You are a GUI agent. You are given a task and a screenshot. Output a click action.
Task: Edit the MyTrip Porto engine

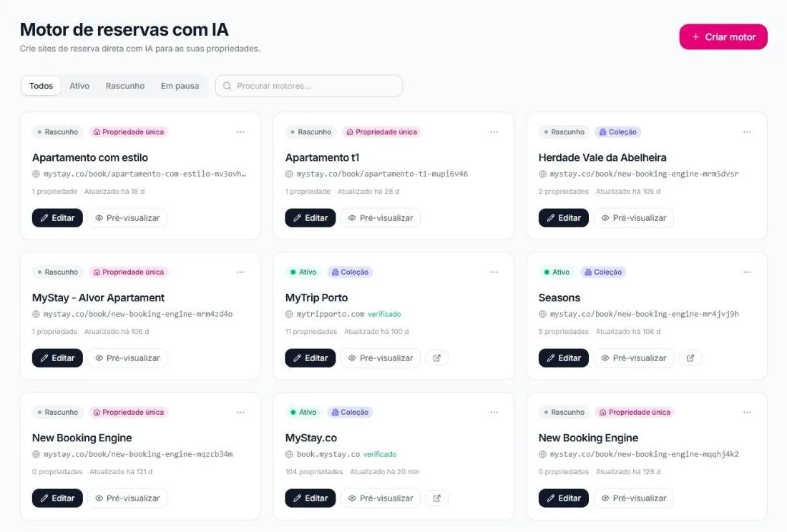pos(311,358)
